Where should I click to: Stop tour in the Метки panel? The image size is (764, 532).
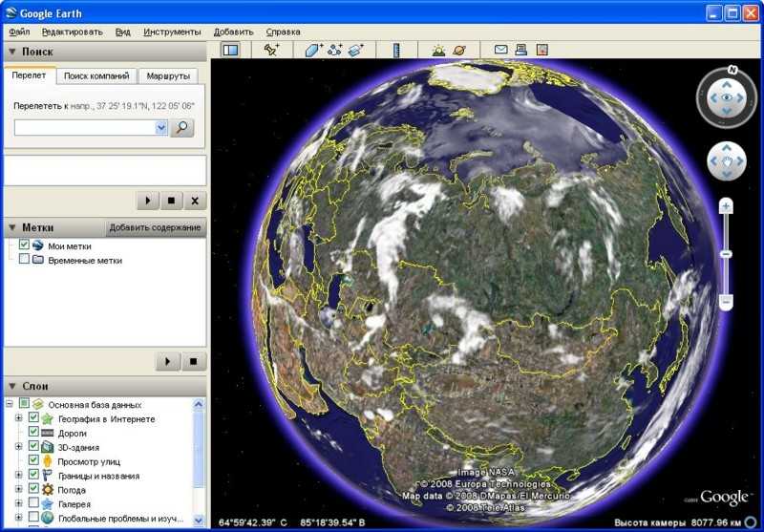coord(194,361)
